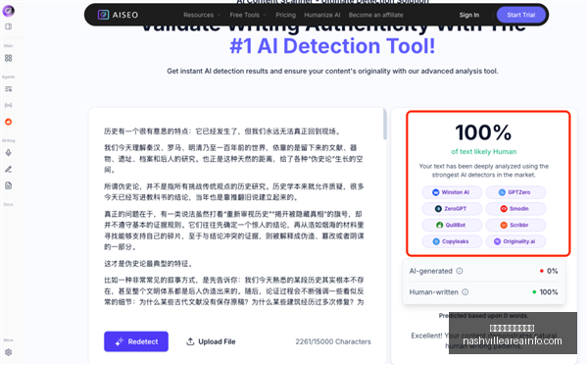Click the text area scrollbar thumb
Screen dimensions: 588x365
[384, 125]
